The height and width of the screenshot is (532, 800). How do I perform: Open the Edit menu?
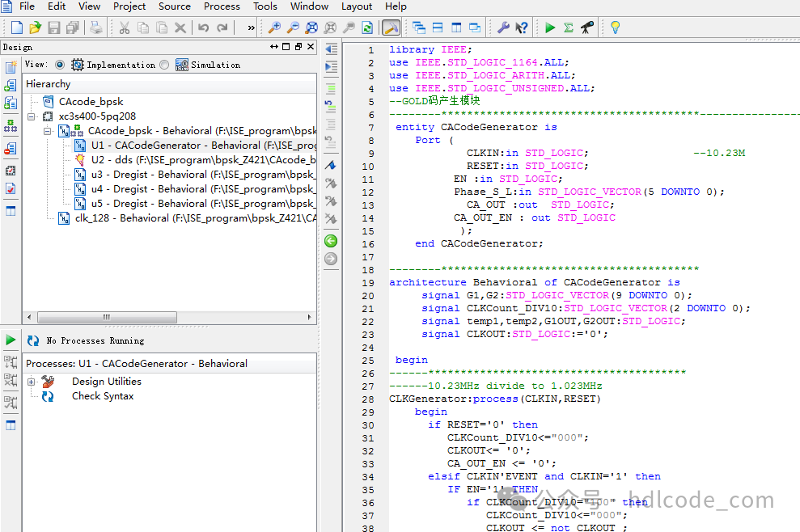[x=57, y=6]
